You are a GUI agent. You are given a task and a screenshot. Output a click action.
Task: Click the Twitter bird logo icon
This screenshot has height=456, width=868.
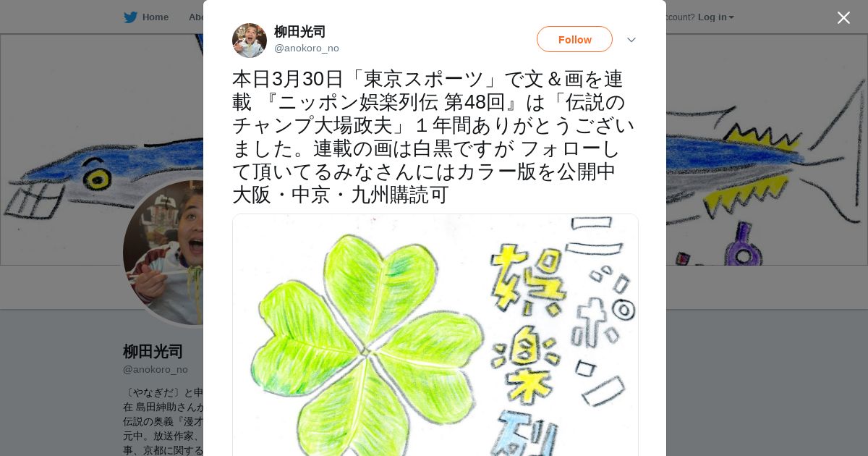coord(130,17)
